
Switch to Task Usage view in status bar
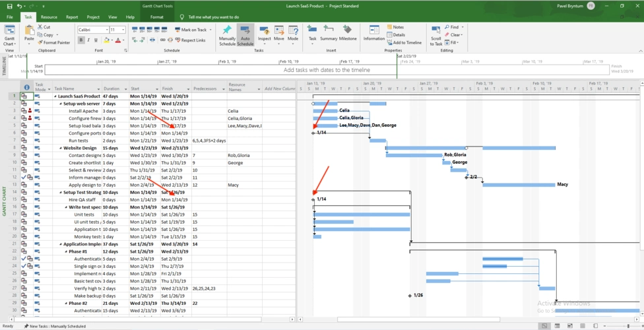tap(557, 326)
